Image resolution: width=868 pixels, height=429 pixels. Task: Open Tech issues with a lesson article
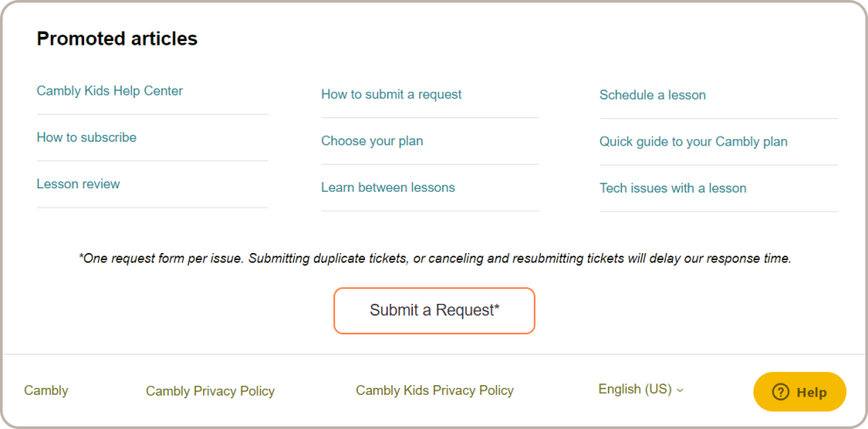tap(673, 188)
